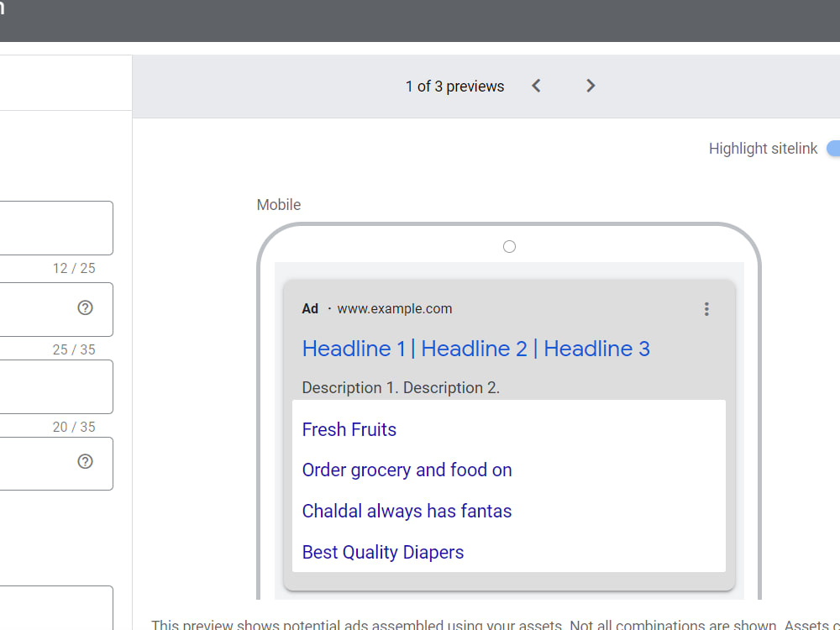Open the Fresh Fruits sitelink
The image size is (840, 630).
tap(349, 429)
